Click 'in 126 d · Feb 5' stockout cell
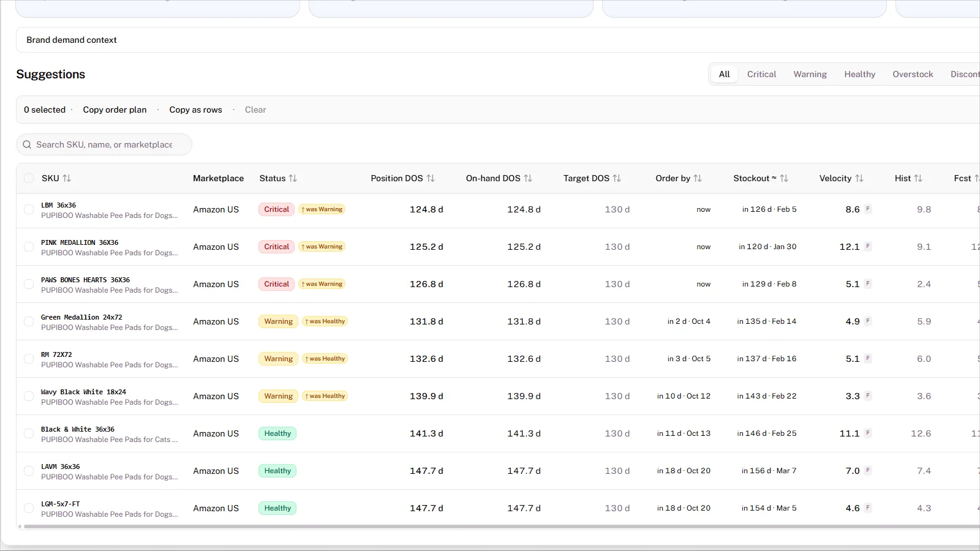Image resolution: width=980 pixels, height=551 pixels. 769,209
